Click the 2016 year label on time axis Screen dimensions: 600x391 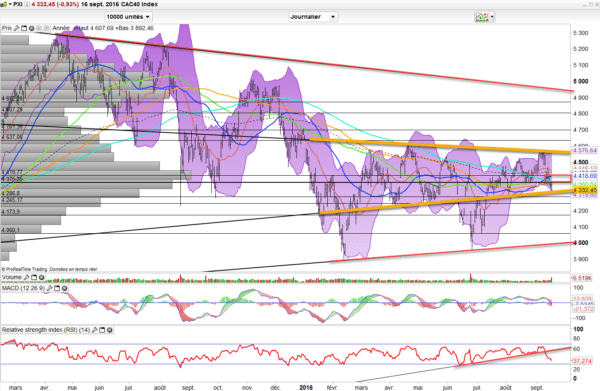306,388
